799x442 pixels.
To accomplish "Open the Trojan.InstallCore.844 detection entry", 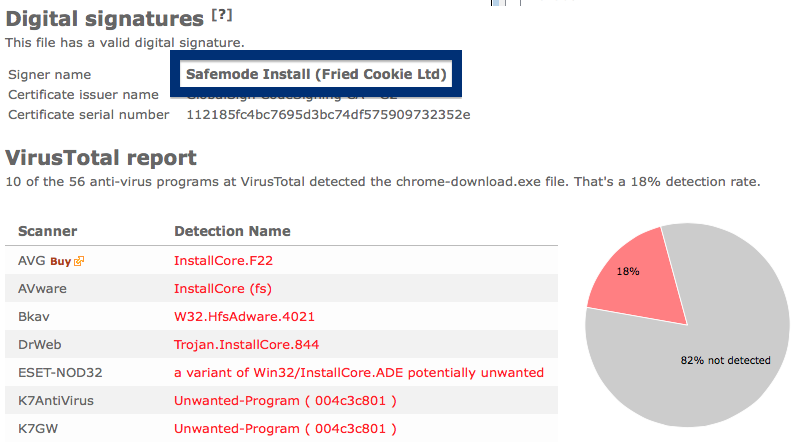I will [x=246, y=345].
